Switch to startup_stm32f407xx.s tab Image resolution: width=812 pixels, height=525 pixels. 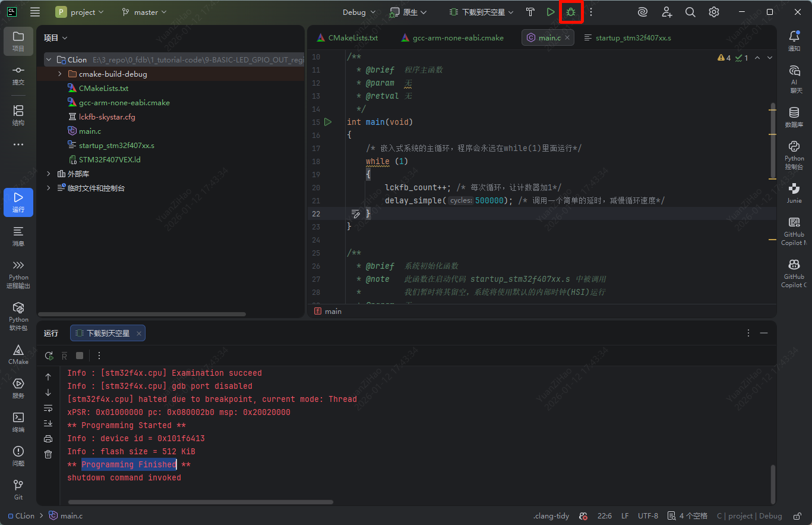pyautogui.click(x=633, y=37)
